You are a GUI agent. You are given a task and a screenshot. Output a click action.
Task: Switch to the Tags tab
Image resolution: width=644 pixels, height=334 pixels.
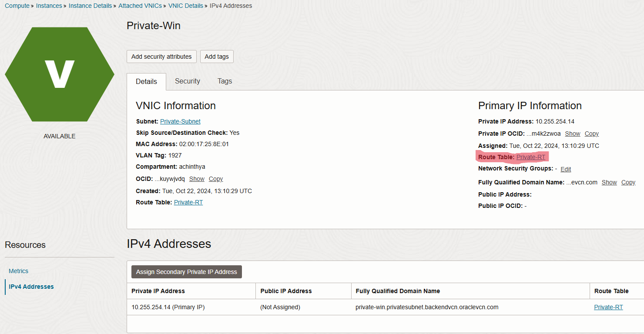click(225, 81)
